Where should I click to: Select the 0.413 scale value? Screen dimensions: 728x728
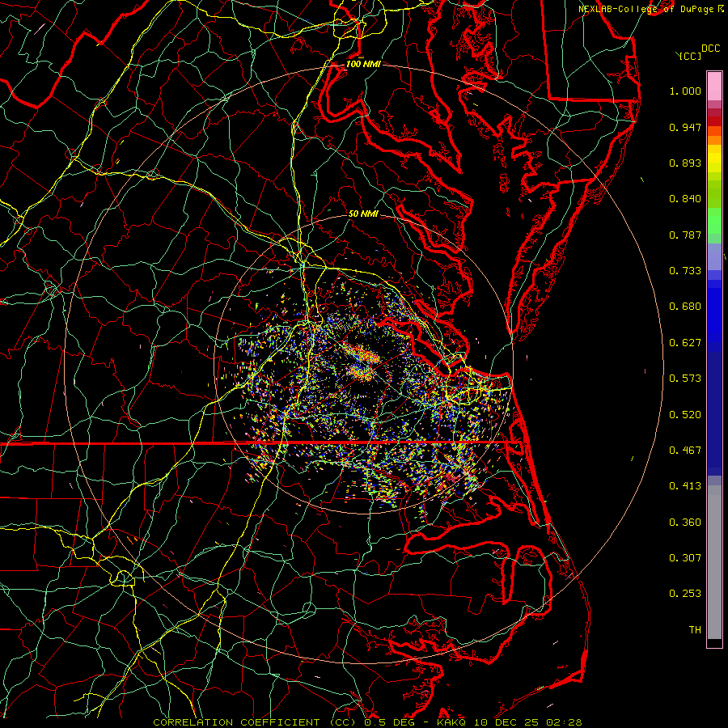coord(685,486)
